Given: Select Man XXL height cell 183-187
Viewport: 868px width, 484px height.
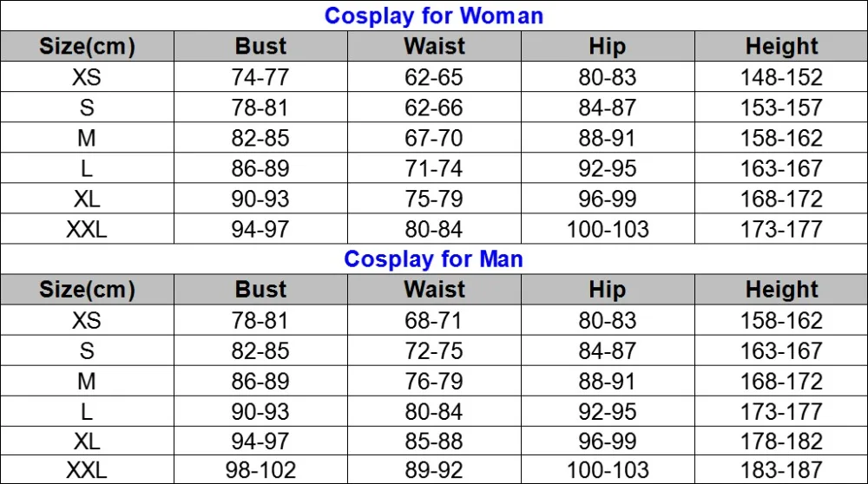Looking at the screenshot, I should coord(781,470).
